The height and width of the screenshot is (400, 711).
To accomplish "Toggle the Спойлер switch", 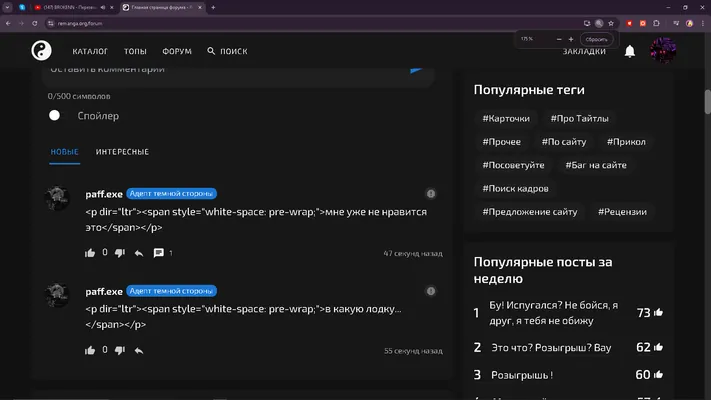I will pos(54,115).
